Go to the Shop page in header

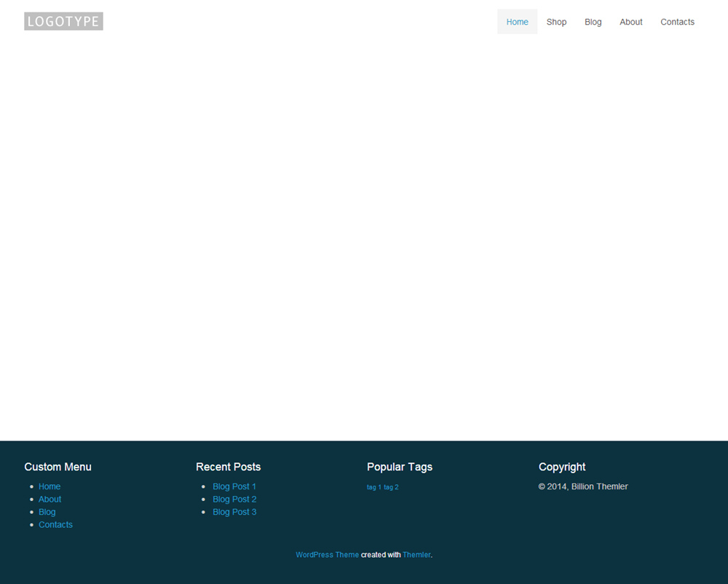pyautogui.click(x=556, y=22)
